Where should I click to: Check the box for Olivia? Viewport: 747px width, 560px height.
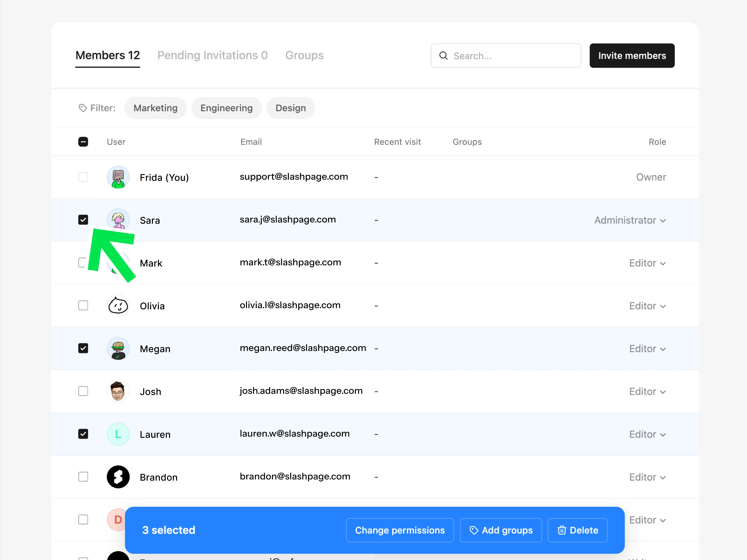click(x=83, y=305)
